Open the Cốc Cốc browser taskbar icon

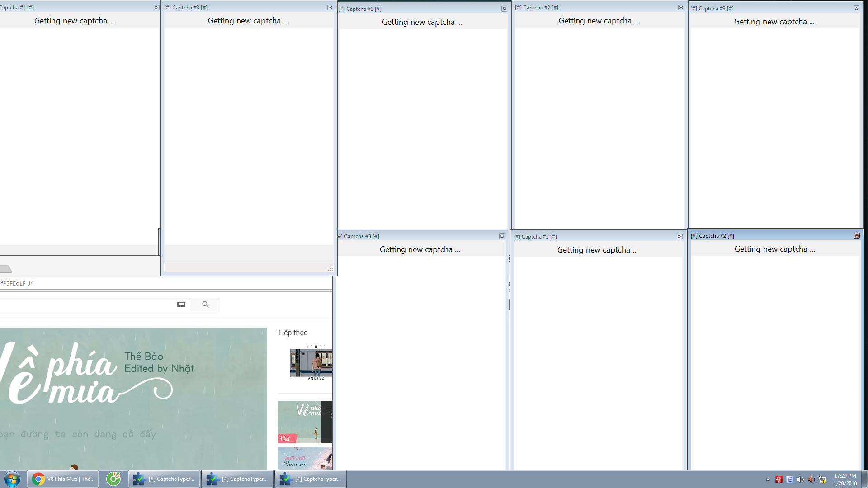coord(113,479)
